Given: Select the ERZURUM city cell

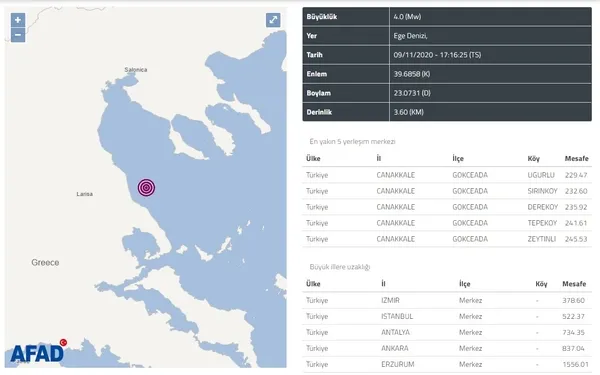Looking at the screenshot, I should point(398,365).
